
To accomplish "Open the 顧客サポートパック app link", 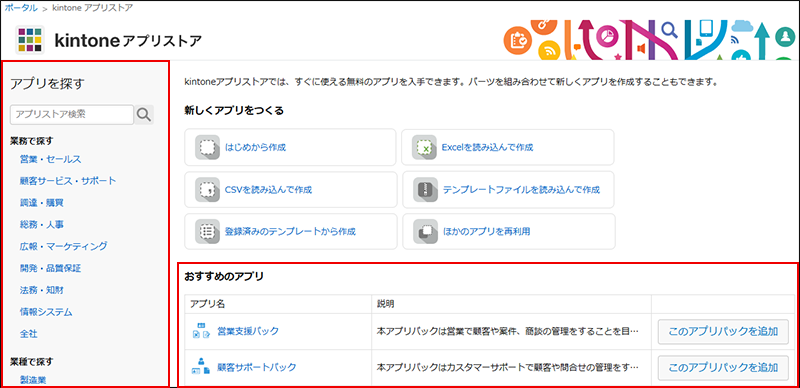I will (x=257, y=367).
